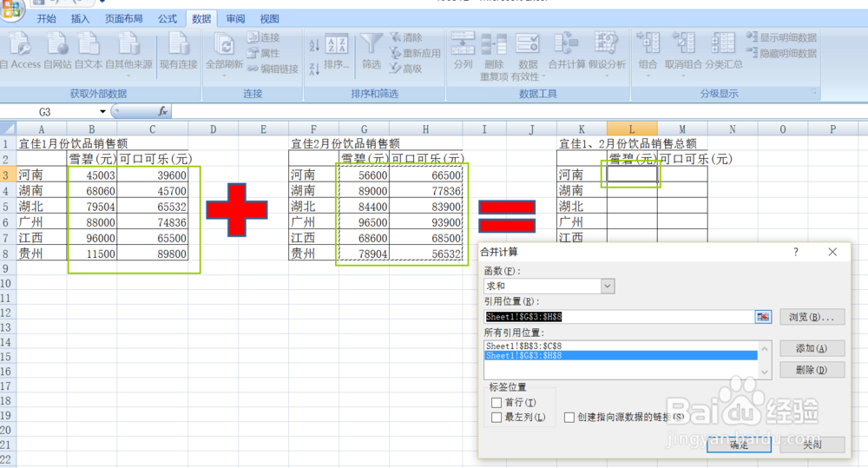
Task: Click 重新应用 filter item
Action: point(415,53)
